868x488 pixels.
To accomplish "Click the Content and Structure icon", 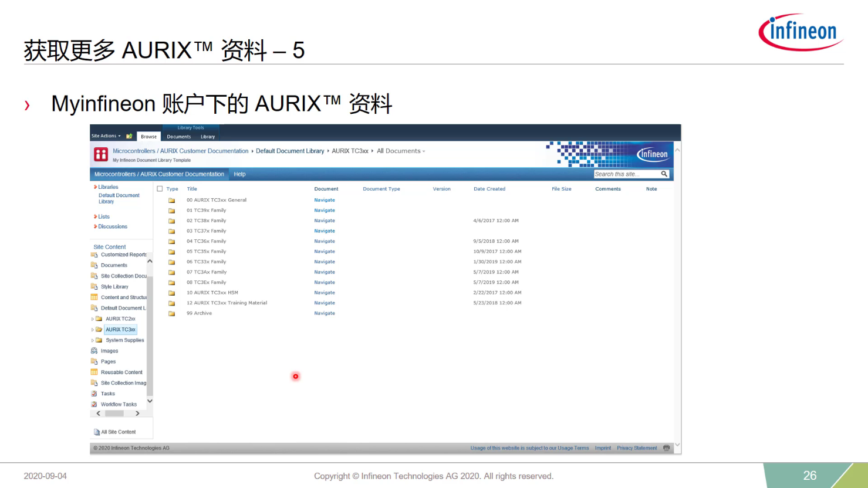I will (x=94, y=297).
